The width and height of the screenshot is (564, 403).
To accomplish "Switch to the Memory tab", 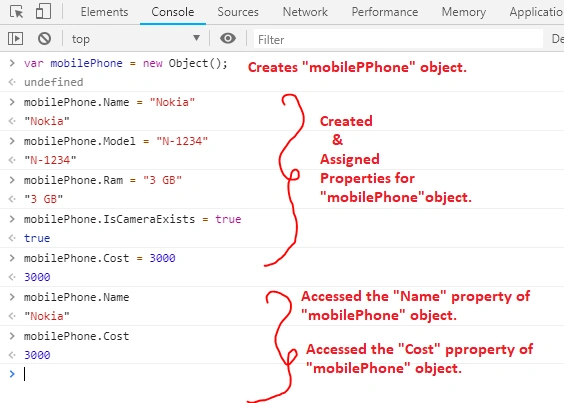I will tap(464, 12).
